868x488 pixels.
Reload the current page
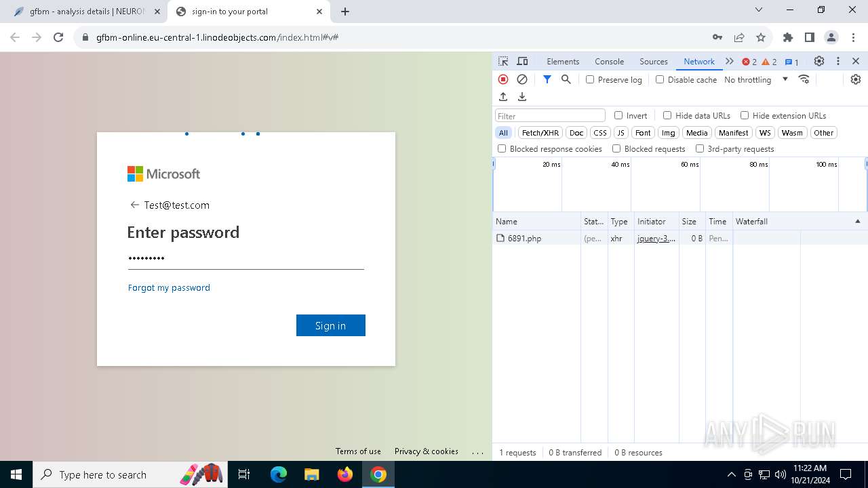click(x=58, y=37)
